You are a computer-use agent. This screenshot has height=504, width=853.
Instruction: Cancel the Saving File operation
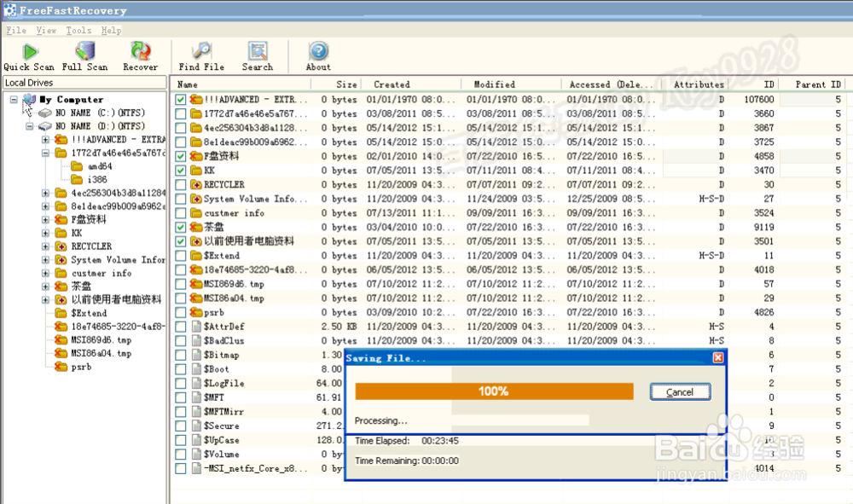pyautogui.click(x=680, y=392)
